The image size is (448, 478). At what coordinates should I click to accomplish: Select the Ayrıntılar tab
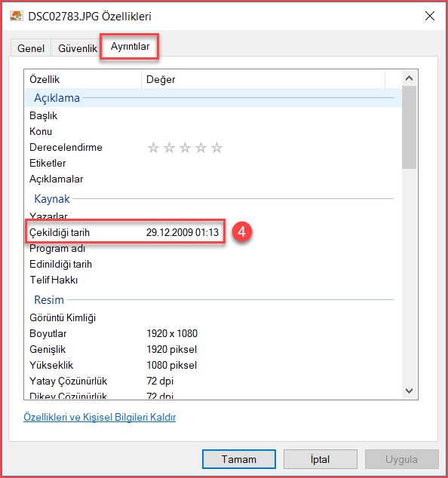130,46
